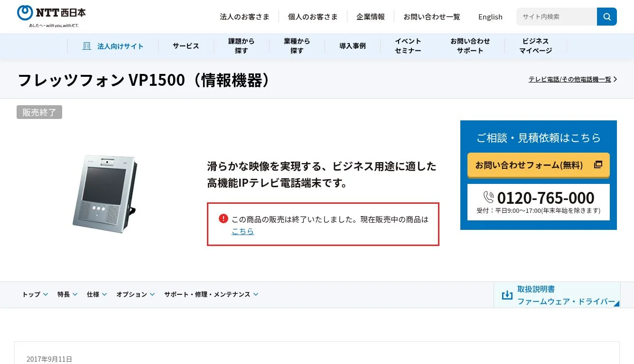Open the サービス menu
The height and width of the screenshot is (364, 634).
coord(186,46)
